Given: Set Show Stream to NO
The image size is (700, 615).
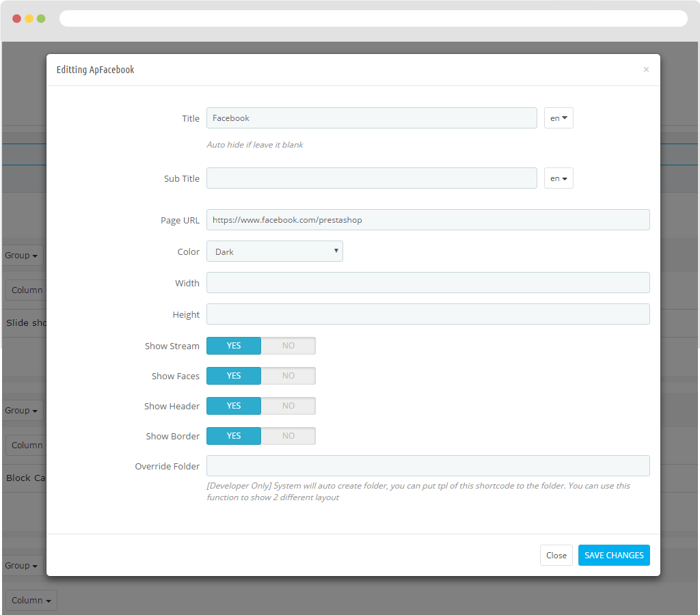Looking at the screenshot, I should [x=288, y=346].
